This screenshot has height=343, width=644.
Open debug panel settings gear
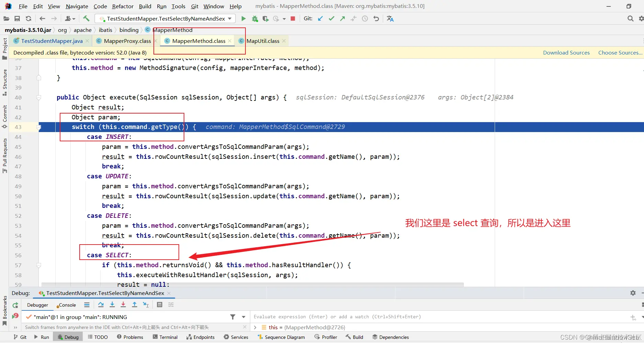click(x=633, y=293)
